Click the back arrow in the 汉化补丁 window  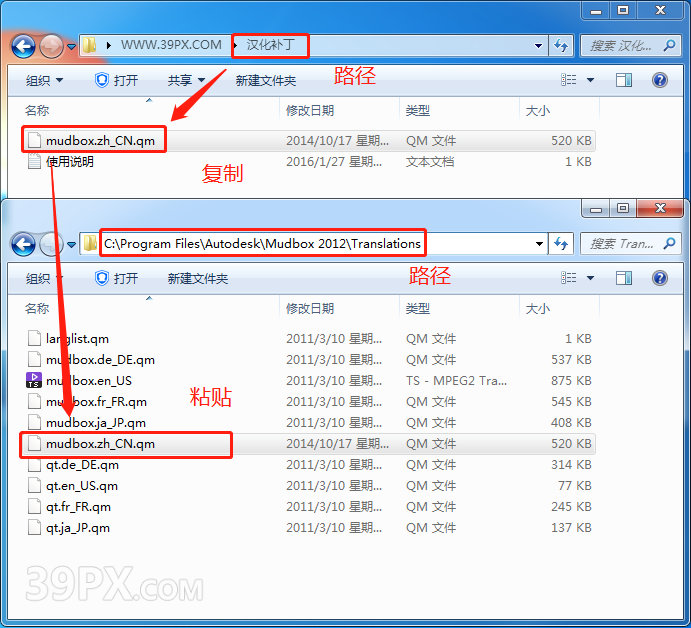(24, 46)
